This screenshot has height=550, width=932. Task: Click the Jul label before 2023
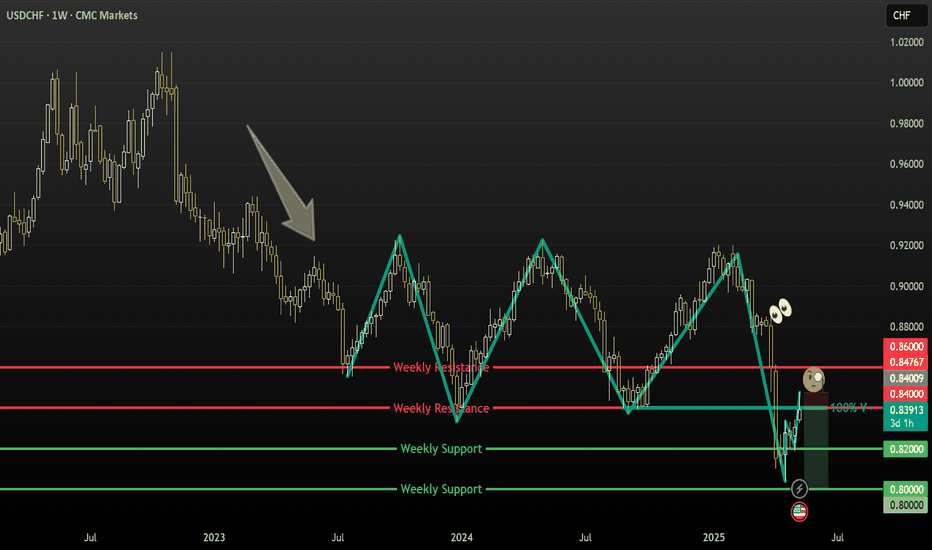pos(90,538)
